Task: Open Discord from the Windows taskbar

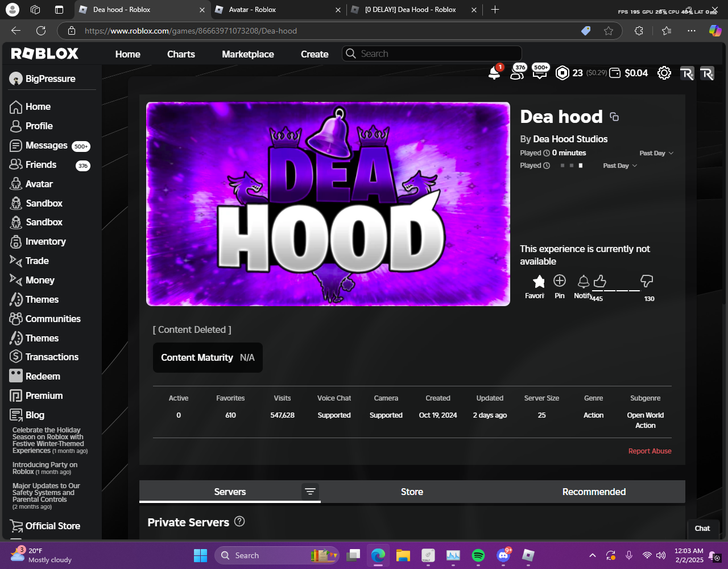Action: 503,555
